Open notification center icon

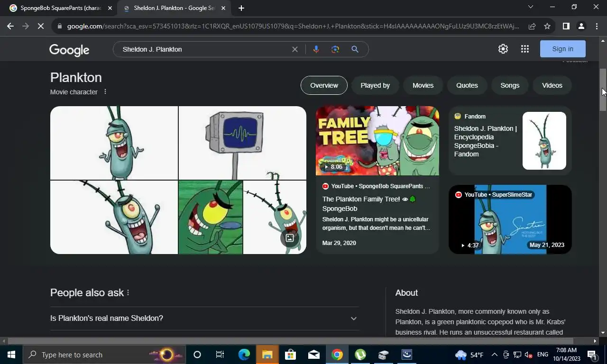point(592,355)
